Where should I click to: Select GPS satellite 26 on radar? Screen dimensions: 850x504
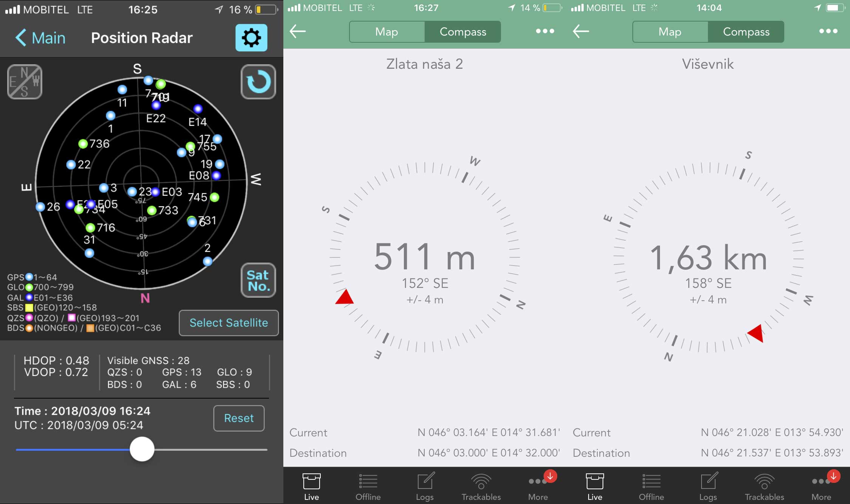(40, 207)
